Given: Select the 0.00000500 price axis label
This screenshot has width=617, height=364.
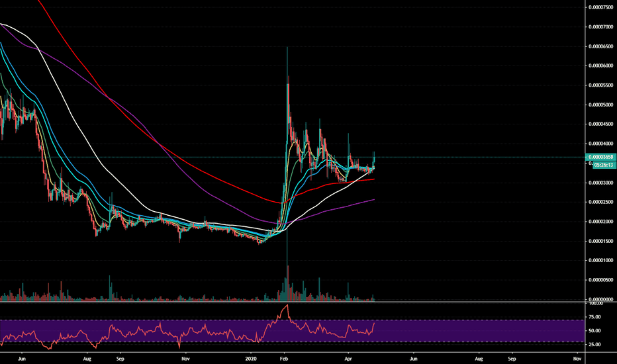Looking at the screenshot, I should click(x=601, y=280).
